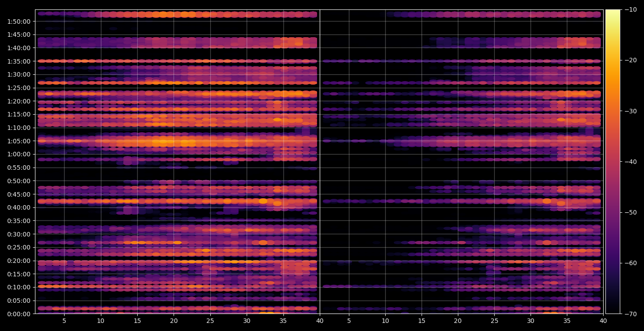The width and height of the screenshot is (644, 331).
Task: Click x-axis label 5 under right heatmap
Action: 348,321
